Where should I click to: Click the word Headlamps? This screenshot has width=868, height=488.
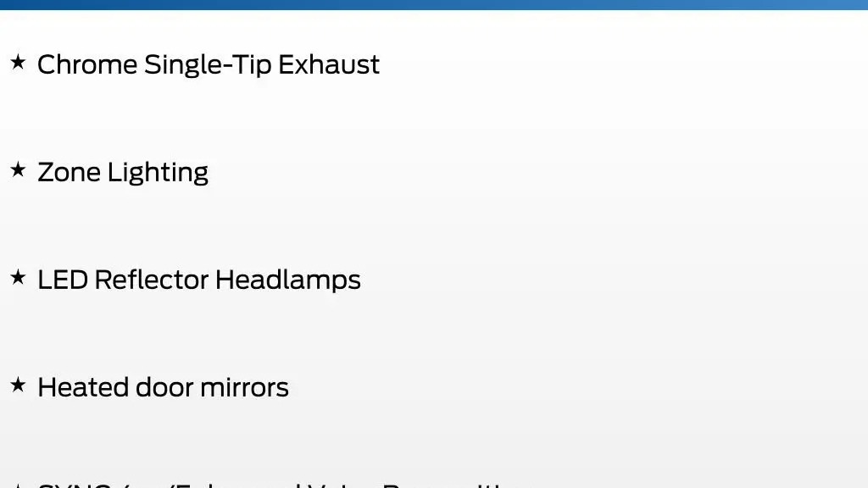[x=288, y=280]
